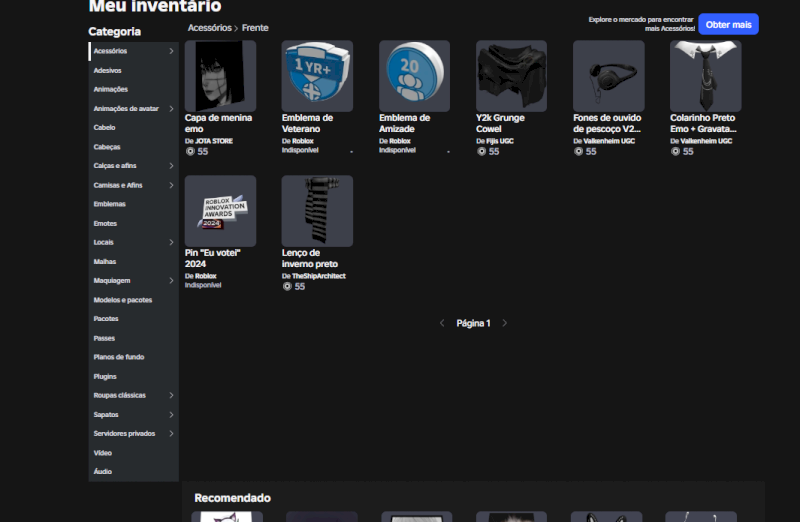Visit creator JOTA STORE
The image size is (800, 522).
tap(214, 141)
